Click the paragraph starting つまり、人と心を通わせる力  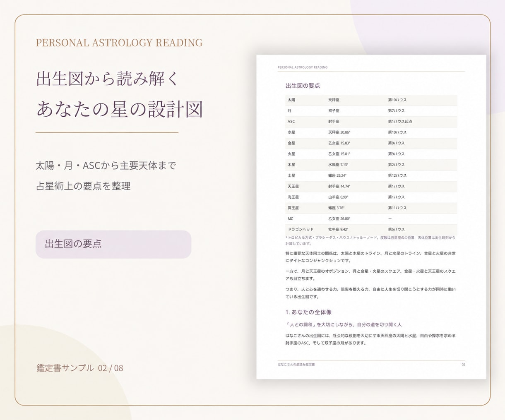pos(370,293)
